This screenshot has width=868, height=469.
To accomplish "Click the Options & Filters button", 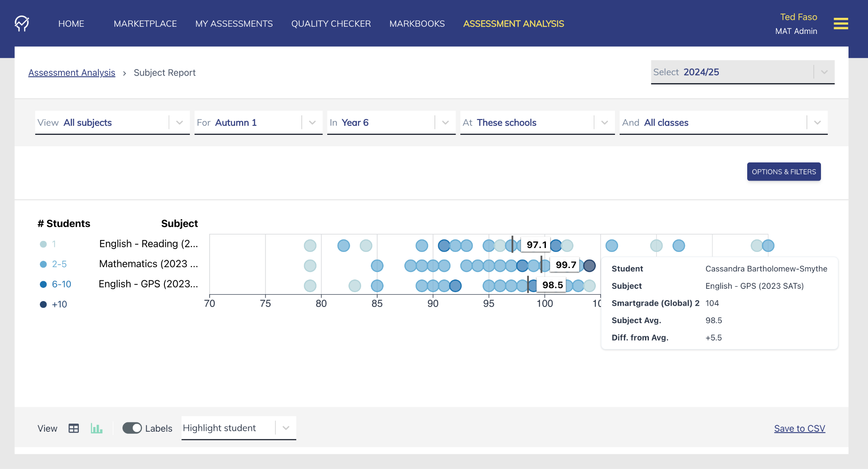I will (x=784, y=172).
